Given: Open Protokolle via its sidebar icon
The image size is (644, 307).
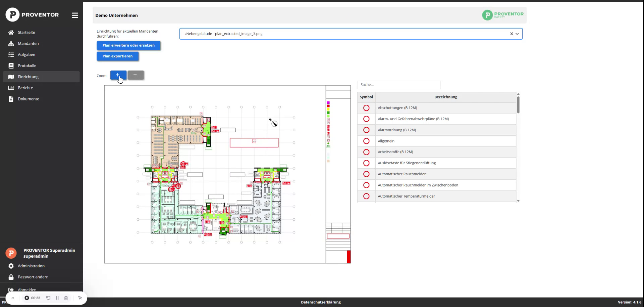Looking at the screenshot, I should 11,65.
